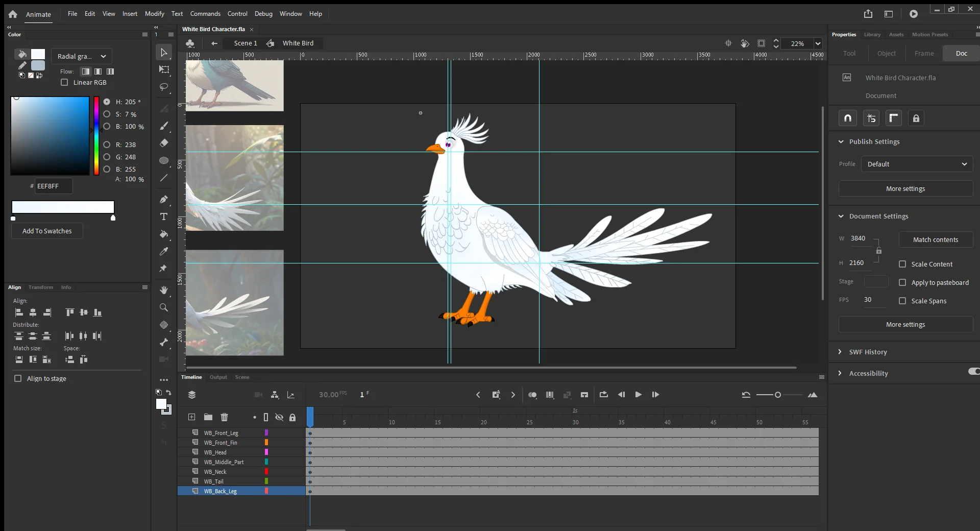Select the Hand tool
This screenshot has width=980, height=531.
tap(164, 289)
